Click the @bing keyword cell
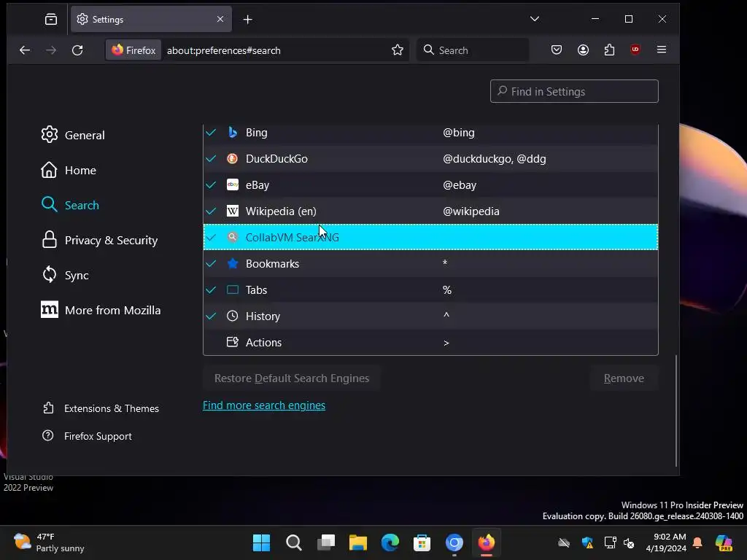This screenshot has height=560, width=747. tap(459, 133)
